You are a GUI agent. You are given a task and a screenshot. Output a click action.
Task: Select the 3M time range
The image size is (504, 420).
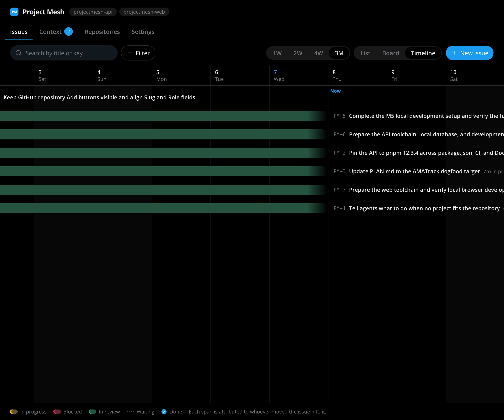pos(339,53)
